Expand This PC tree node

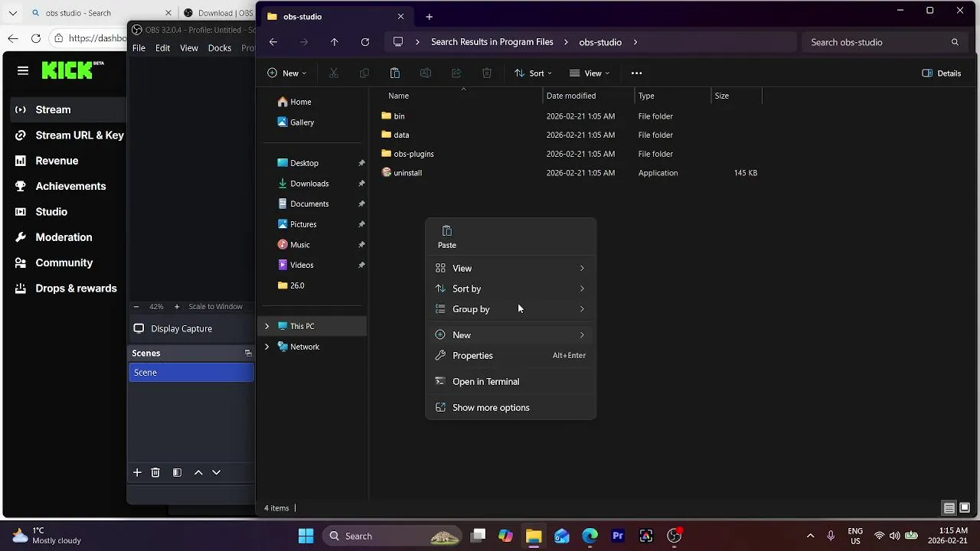click(x=267, y=326)
